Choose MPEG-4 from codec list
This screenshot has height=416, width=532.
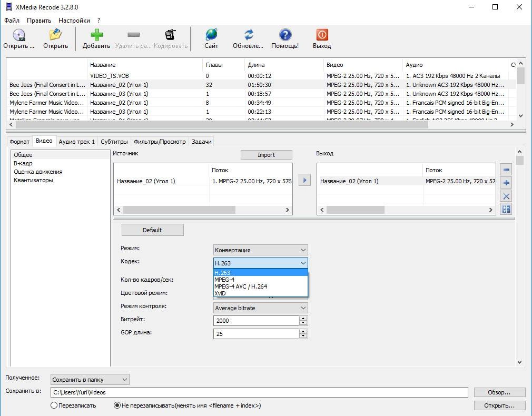(261, 280)
